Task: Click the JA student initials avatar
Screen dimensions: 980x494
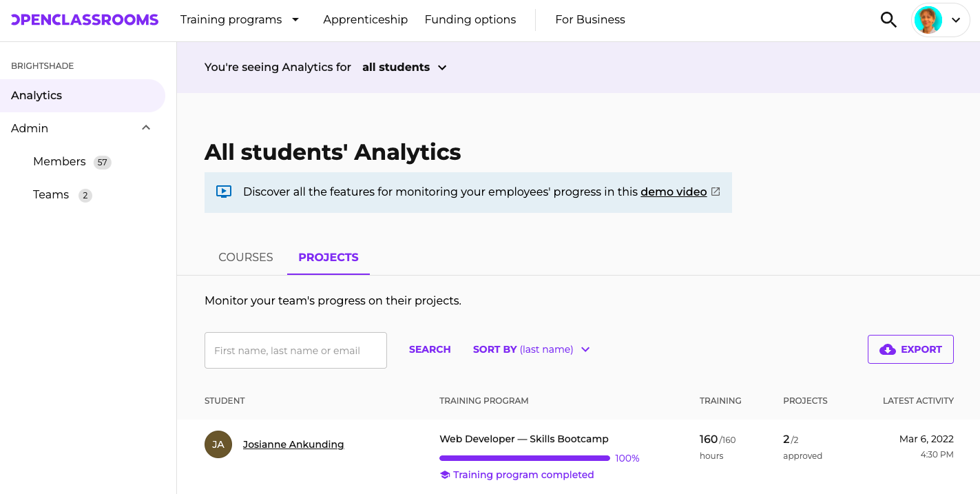Action: click(x=218, y=444)
